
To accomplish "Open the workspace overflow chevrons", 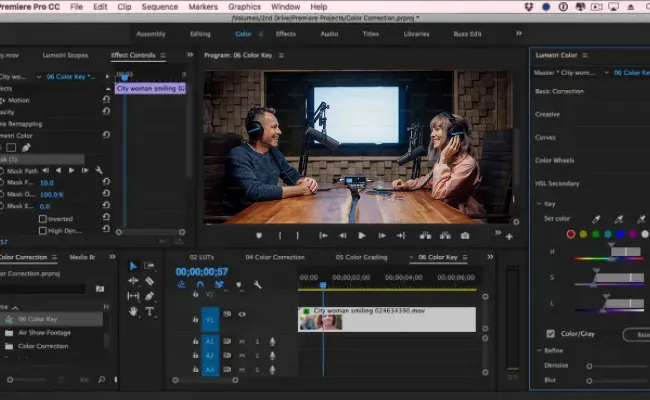I will (x=519, y=33).
